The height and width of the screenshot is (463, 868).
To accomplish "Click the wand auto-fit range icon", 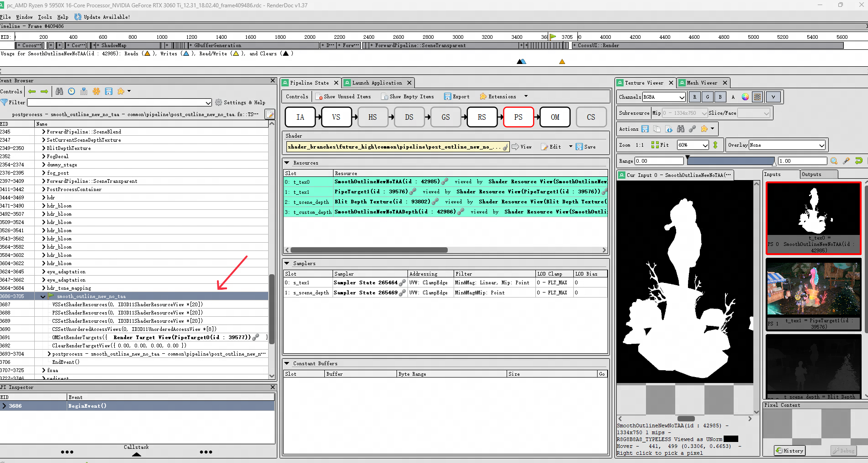I will coord(847,161).
